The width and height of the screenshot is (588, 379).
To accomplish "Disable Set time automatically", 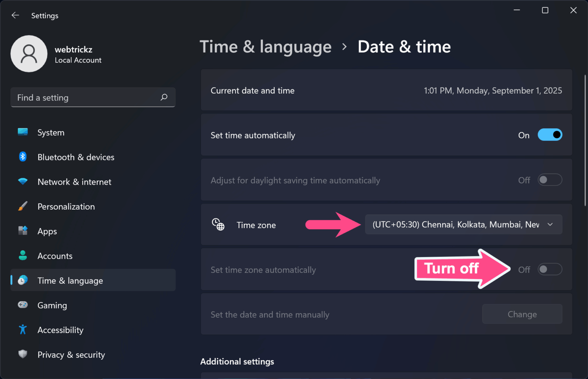I will [x=550, y=135].
